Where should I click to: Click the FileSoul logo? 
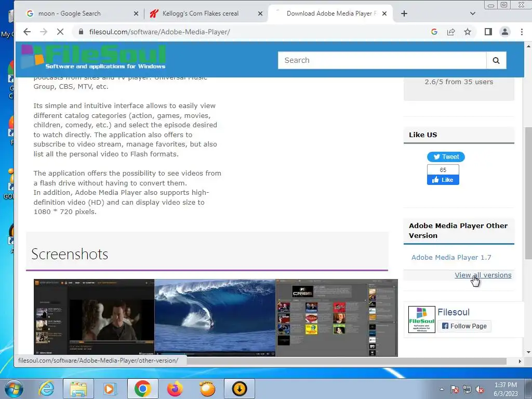pos(94,57)
